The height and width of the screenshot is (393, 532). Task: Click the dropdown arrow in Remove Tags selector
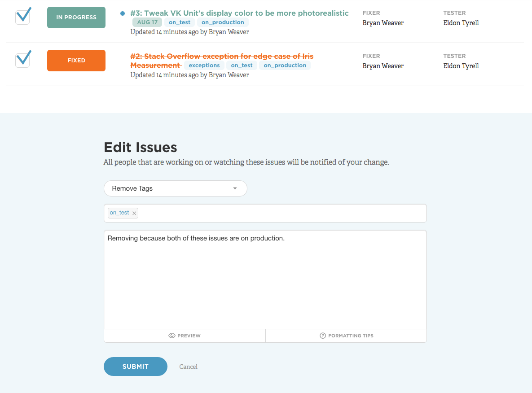pyautogui.click(x=235, y=188)
